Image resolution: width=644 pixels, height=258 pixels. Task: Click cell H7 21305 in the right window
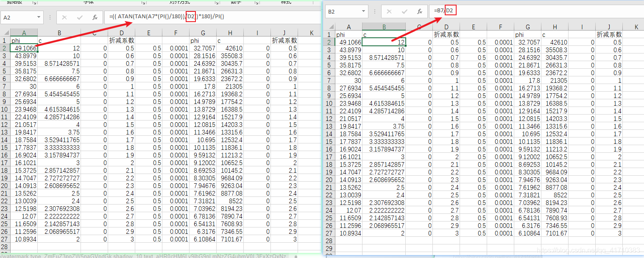click(x=555, y=80)
